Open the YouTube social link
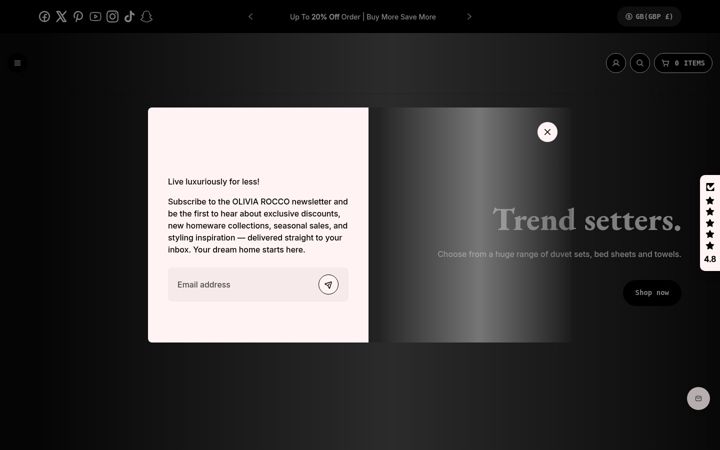Viewport: 720px width, 450px height. point(95,17)
